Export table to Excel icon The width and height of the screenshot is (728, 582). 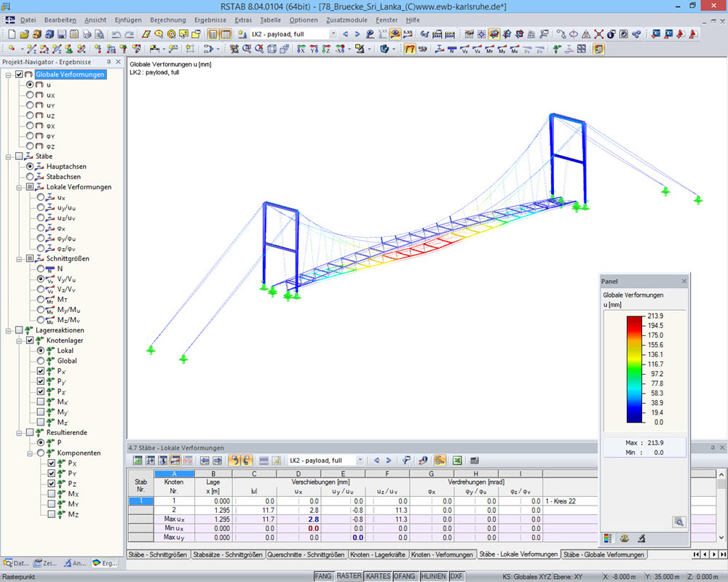tap(457, 461)
